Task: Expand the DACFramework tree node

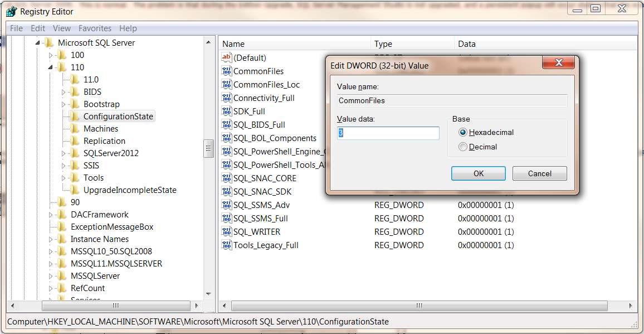Action: pyautogui.click(x=51, y=215)
